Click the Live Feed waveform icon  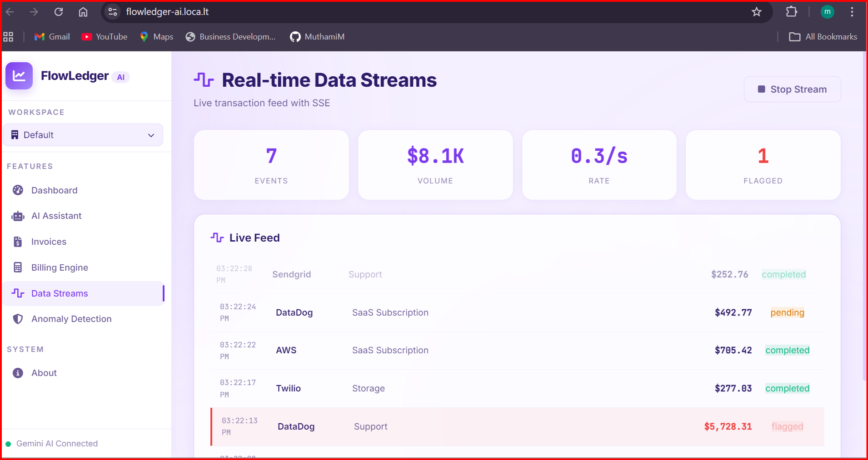click(217, 237)
